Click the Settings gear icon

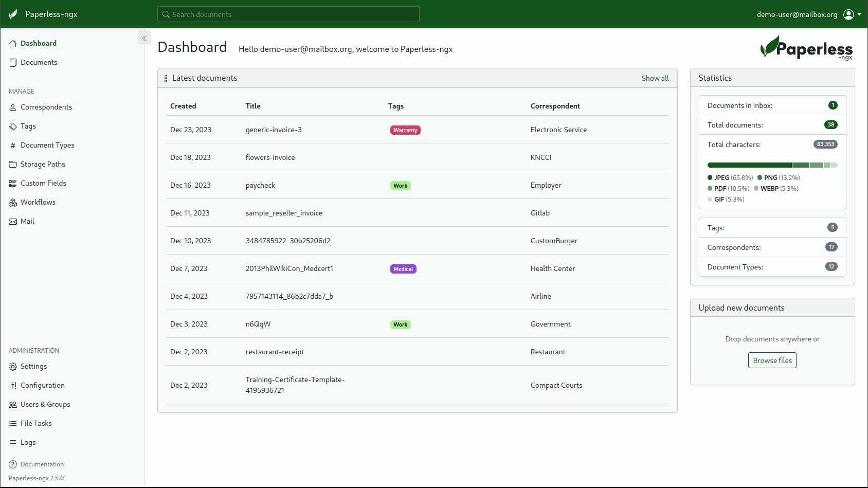pyautogui.click(x=12, y=366)
